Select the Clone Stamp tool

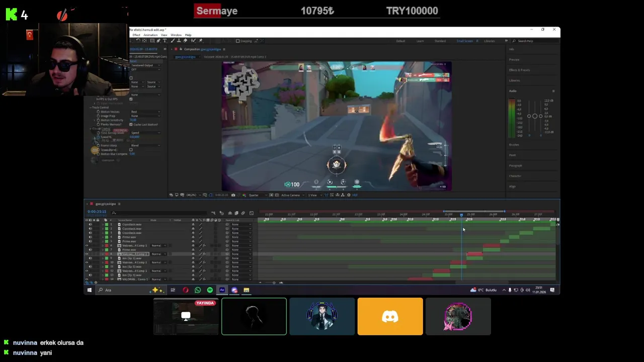tap(179, 40)
